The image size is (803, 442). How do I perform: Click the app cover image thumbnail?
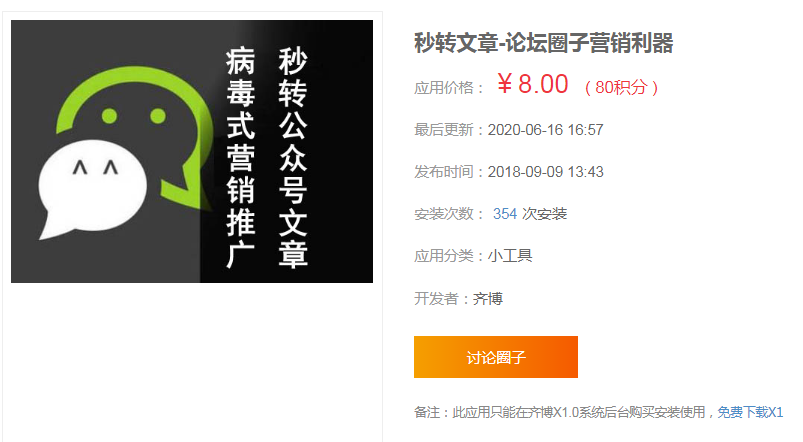pos(192,151)
